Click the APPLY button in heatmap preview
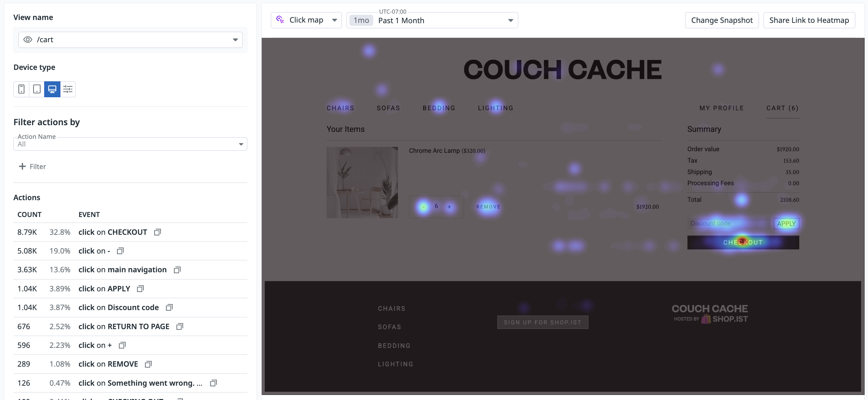 pyautogui.click(x=786, y=224)
